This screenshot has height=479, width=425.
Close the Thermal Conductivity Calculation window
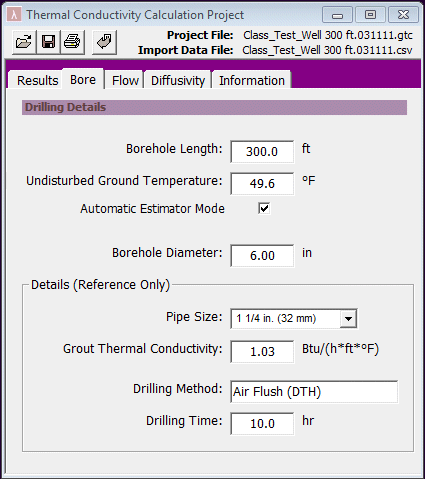[403, 15]
